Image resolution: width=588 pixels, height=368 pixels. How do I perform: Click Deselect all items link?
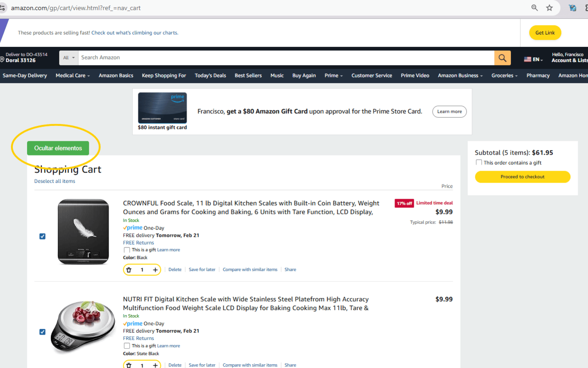55,181
